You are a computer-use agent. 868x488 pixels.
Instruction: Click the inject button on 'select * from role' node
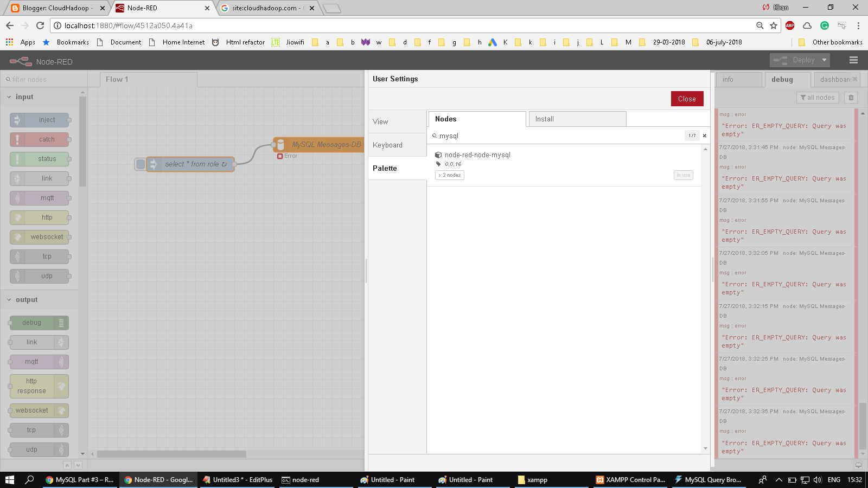141,164
